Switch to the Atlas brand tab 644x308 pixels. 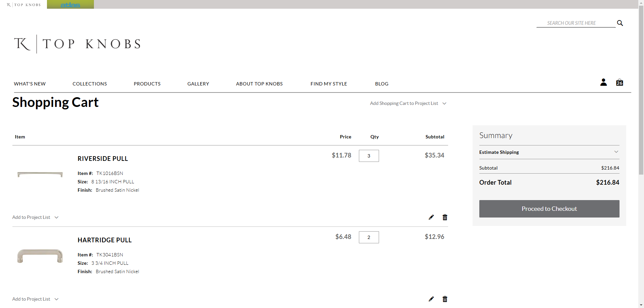(x=70, y=4)
